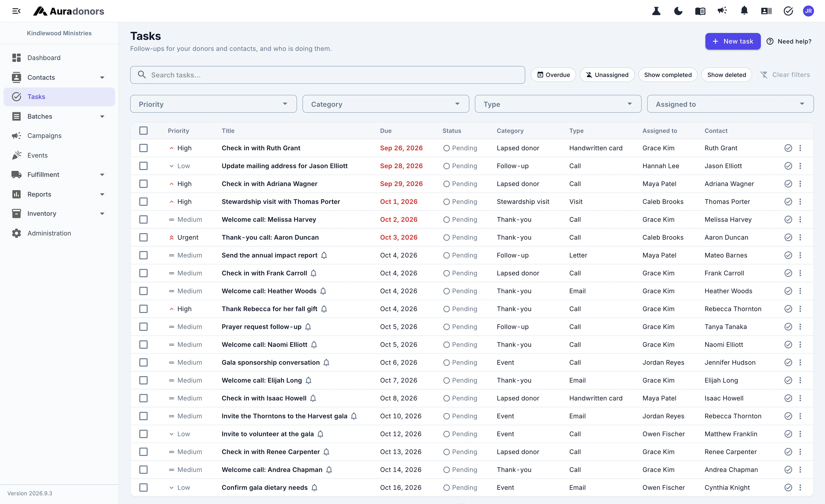Screen dimensions: 825x504
Task: Select all tasks with the header checkbox
Action: coord(143,131)
